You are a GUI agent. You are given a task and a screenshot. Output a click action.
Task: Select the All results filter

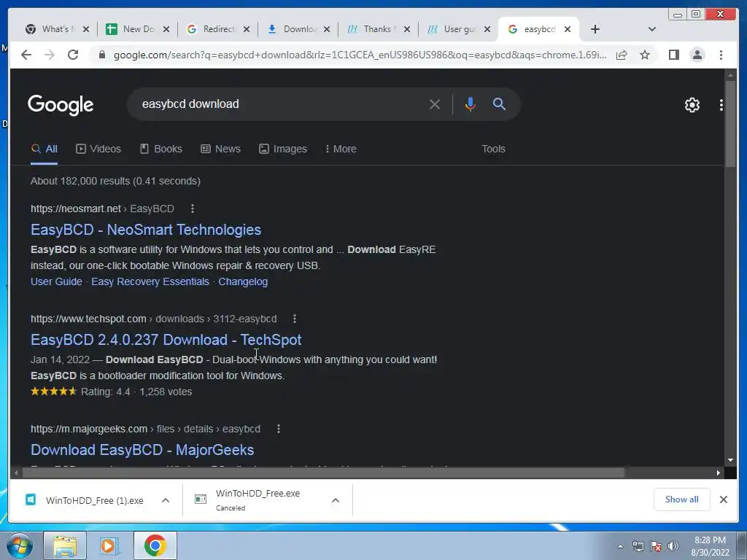click(44, 149)
